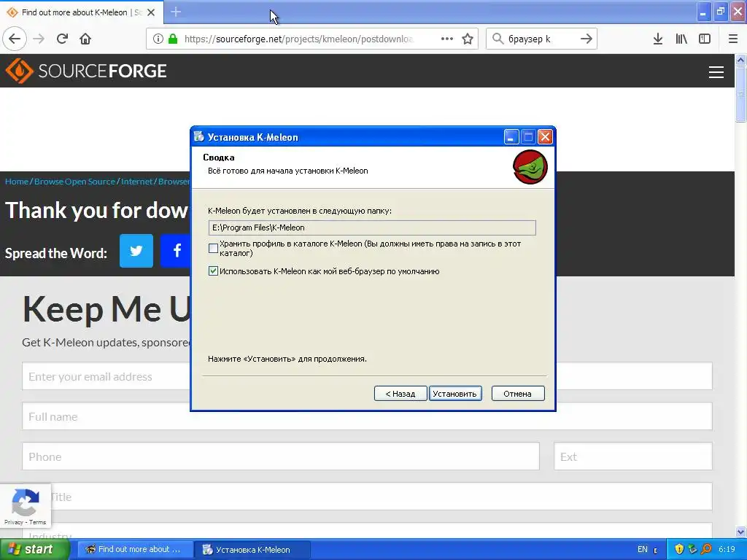Screen dimensions: 747x560
Task: Click the install path field E:\Program Files\K-Meleon
Action: [x=372, y=227]
